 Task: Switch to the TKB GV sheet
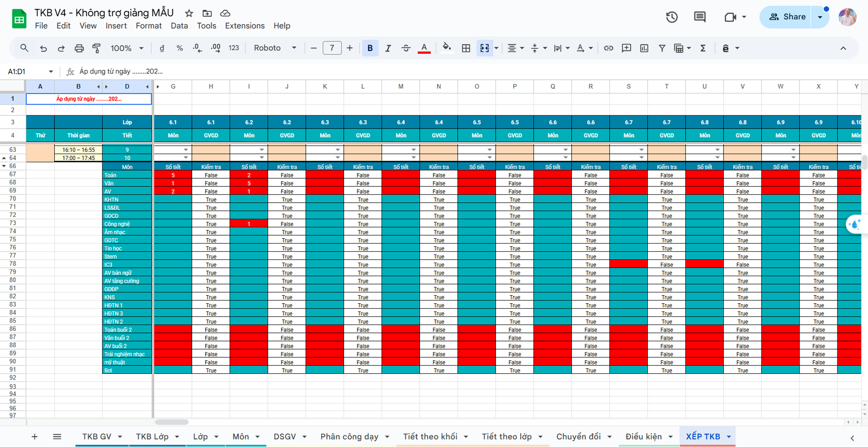(x=97, y=437)
